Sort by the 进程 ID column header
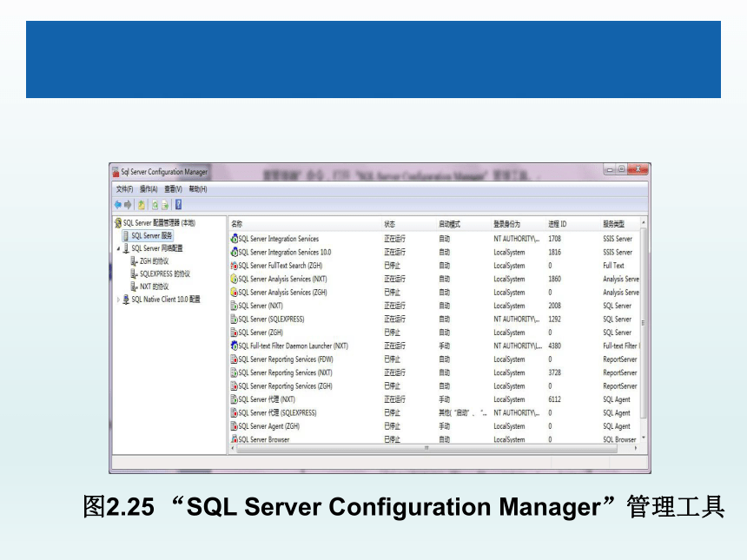Screen dimensions: 747x560 point(573,224)
